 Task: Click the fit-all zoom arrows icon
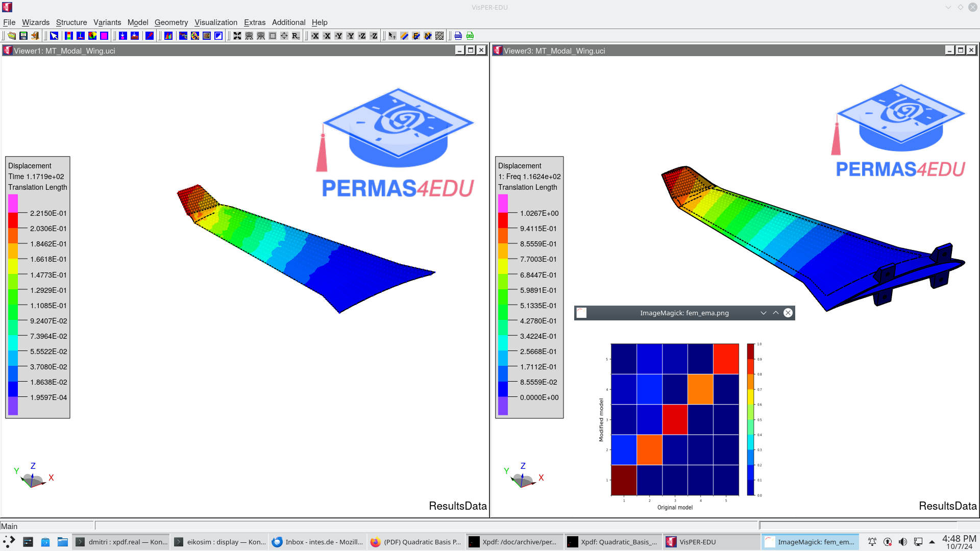click(237, 36)
